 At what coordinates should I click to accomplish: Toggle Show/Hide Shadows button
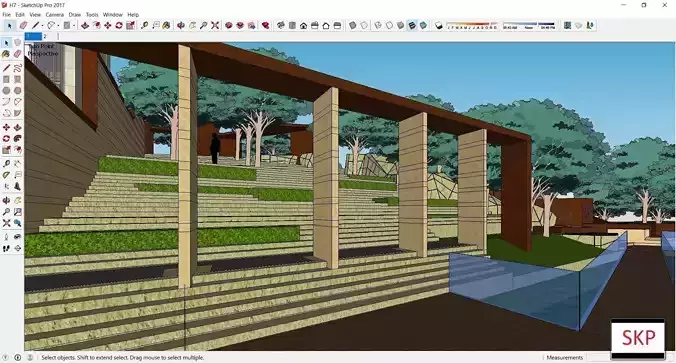(438, 25)
